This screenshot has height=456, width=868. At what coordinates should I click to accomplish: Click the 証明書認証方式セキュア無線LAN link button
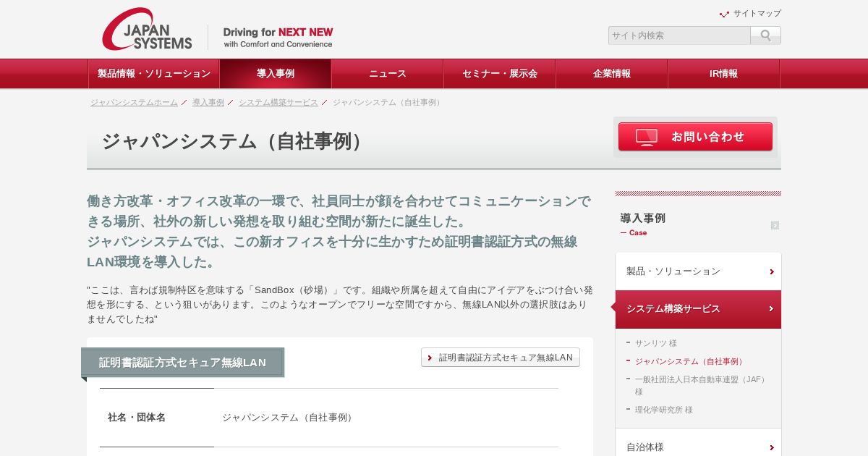pyautogui.click(x=501, y=358)
